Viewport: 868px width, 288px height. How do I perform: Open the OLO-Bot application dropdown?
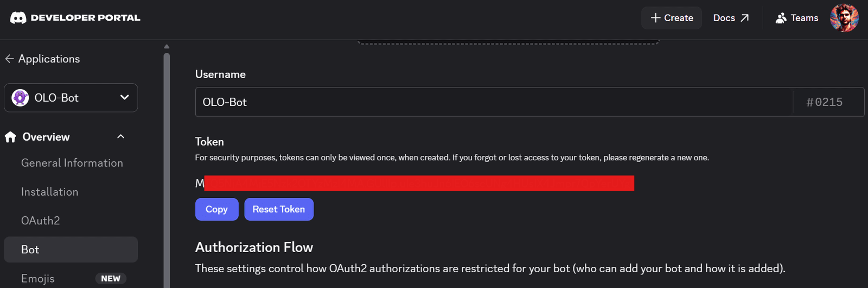click(x=71, y=98)
